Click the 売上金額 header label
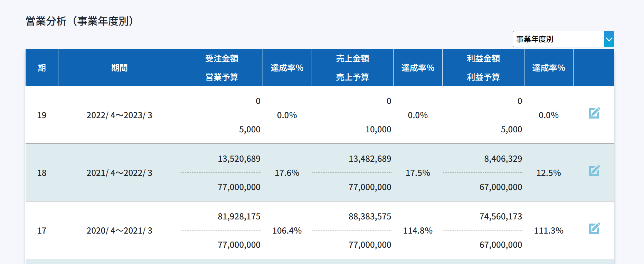 [x=352, y=58]
